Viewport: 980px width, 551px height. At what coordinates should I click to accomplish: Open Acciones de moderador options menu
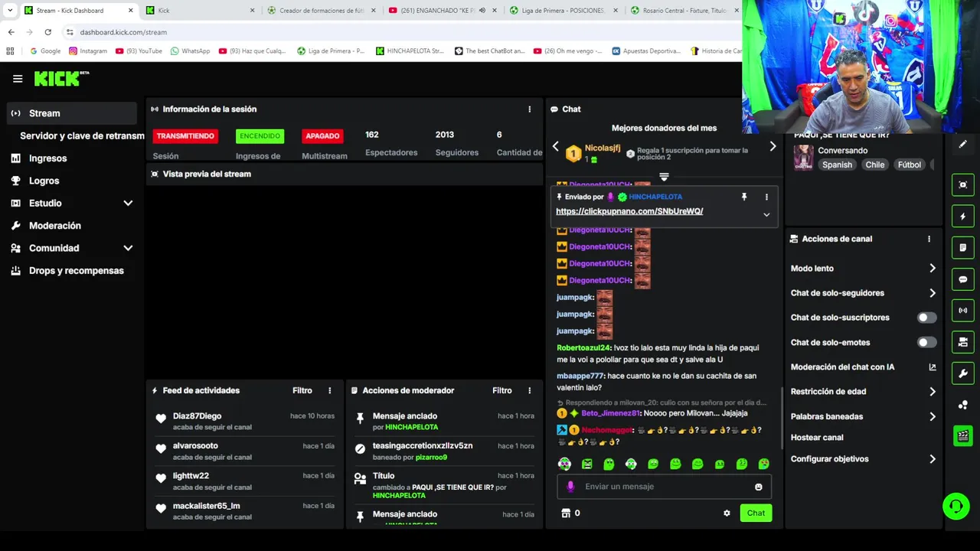pos(529,390)
